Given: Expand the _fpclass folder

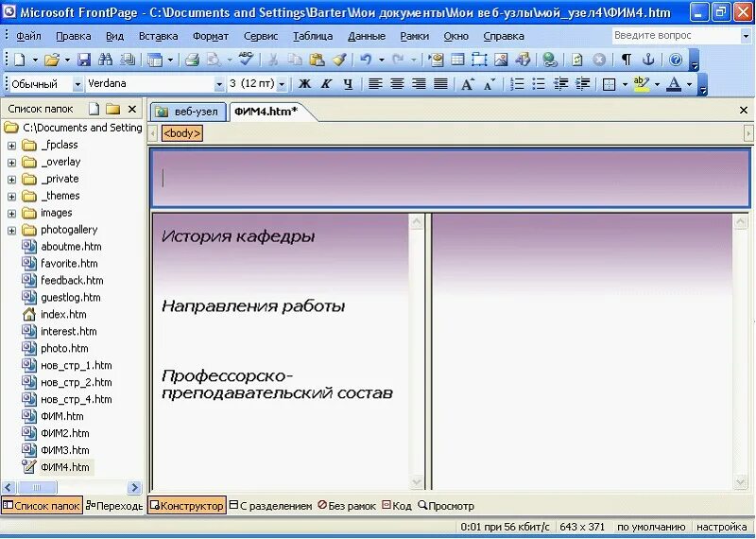Looking at the screenshot, I should 11,146.
